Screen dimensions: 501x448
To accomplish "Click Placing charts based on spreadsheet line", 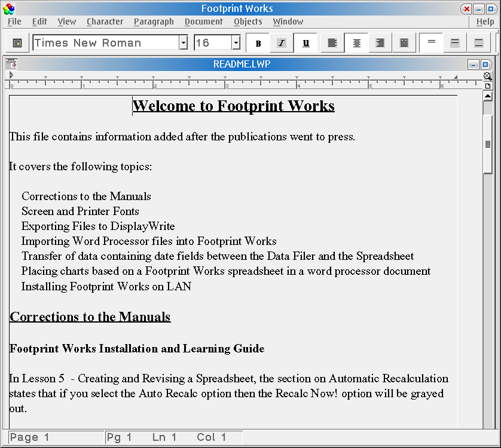I will (226, 271).
